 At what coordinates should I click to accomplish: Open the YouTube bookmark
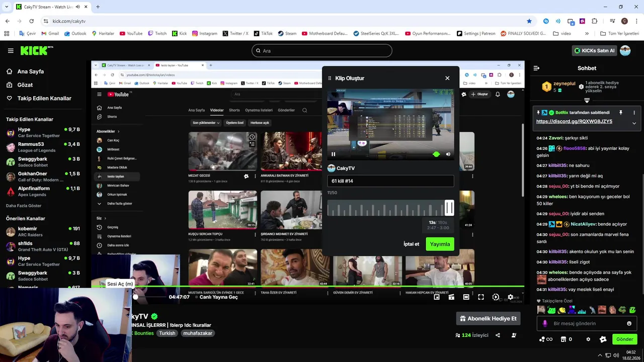[131, 34]
